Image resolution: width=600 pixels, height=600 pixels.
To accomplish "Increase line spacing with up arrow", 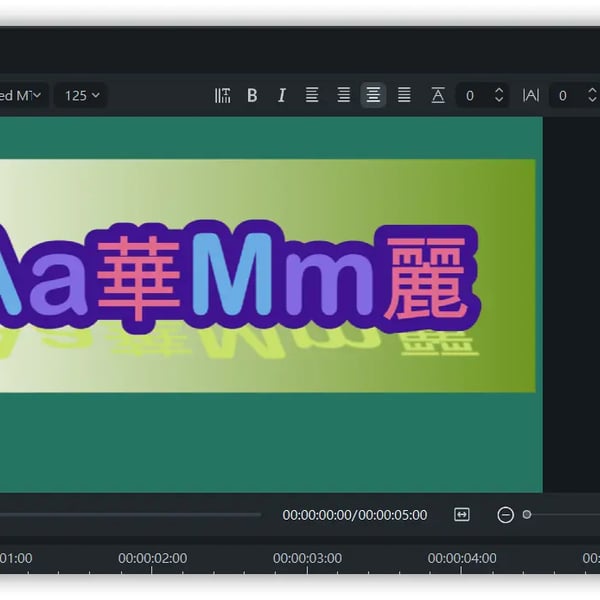I will coord(499,90).
